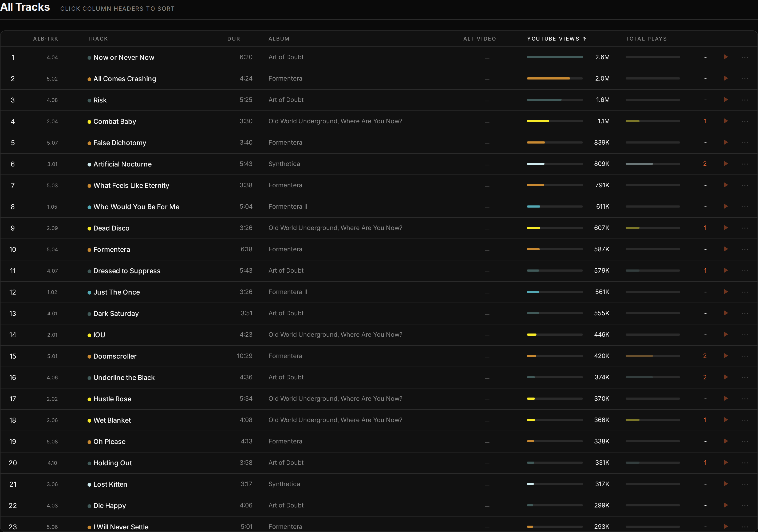Viewport: 758px width, 532px height.
Task: Sort by the Track column header
Action: 98,39
